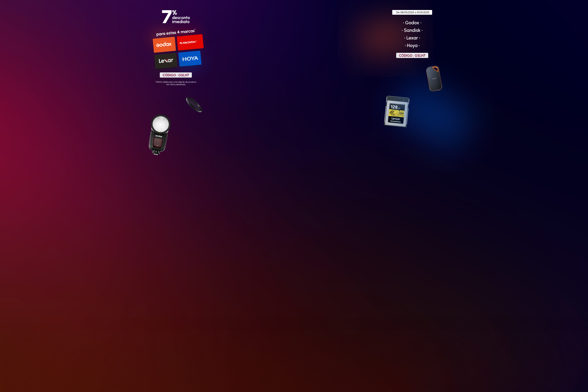Click the Hoya lens filter image
This screenshot has width=588, height=392.
[194, 105]
